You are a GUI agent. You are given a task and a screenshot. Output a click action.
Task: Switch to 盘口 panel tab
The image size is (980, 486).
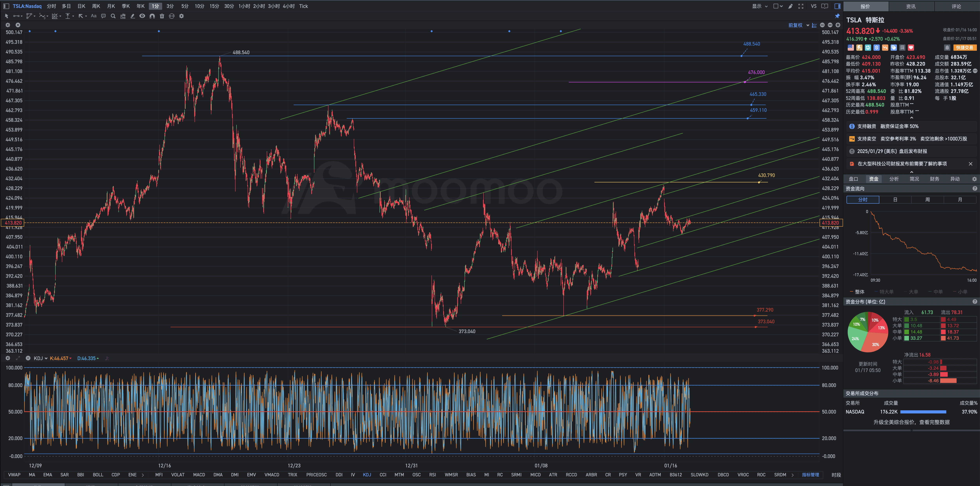coord(853,179)
